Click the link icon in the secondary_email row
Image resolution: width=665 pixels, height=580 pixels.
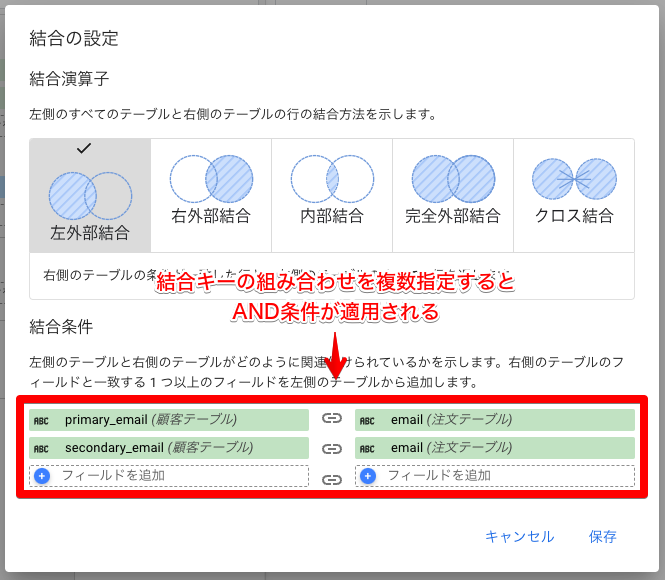point(332,449)
